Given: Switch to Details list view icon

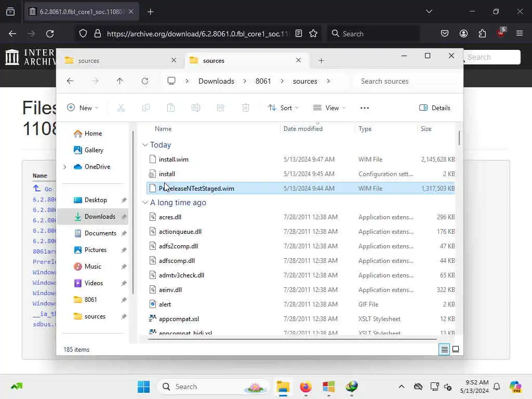Looking at the screenshot, I should pos(444,349).
